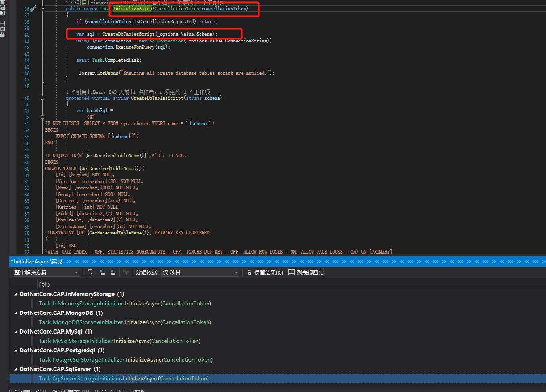
Task: Click the screwdriver quick-action icon on line 36
Action: click(33, 9)
